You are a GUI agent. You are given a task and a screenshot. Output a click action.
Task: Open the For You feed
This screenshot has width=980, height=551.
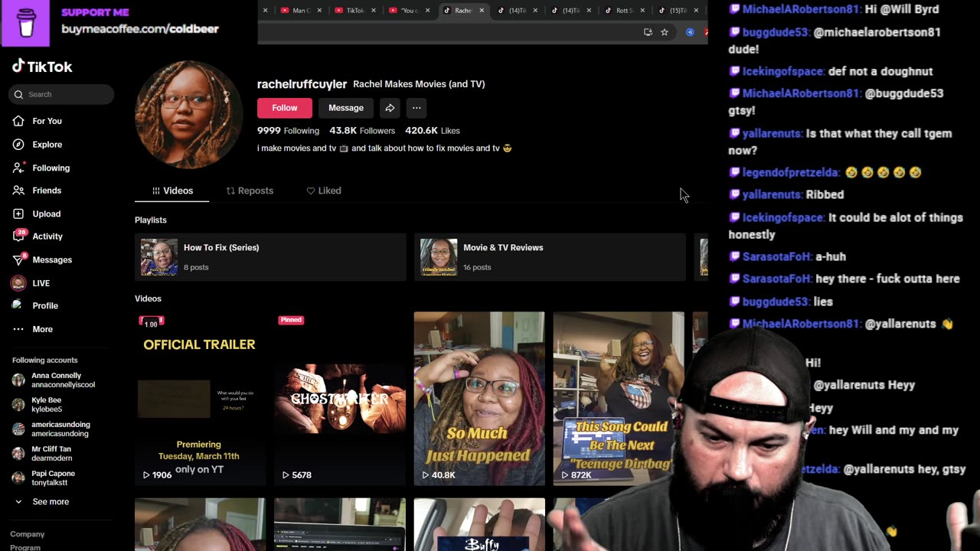pyautogui.click(x=47, y=121)
